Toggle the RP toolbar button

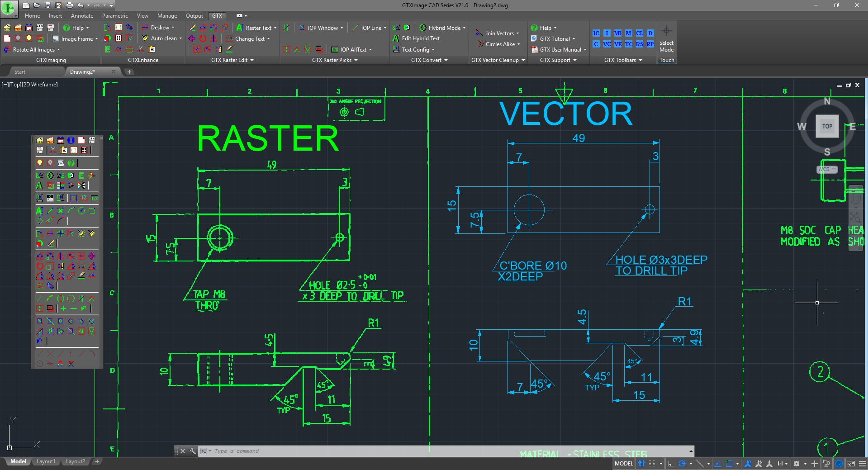pos(650,44)
